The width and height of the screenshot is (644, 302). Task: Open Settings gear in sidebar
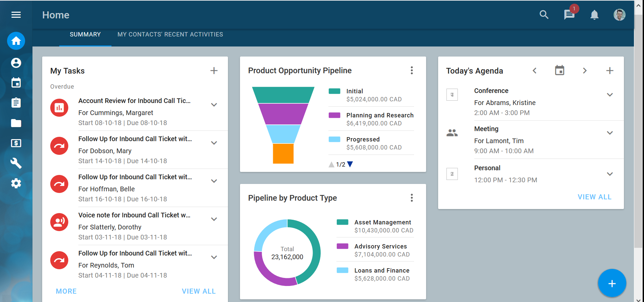click(16, 183)
